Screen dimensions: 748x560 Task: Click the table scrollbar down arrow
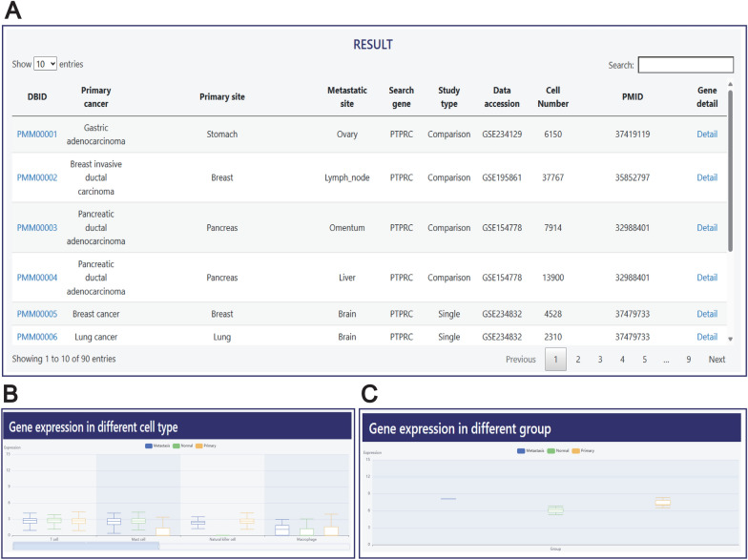click(731, 340)
